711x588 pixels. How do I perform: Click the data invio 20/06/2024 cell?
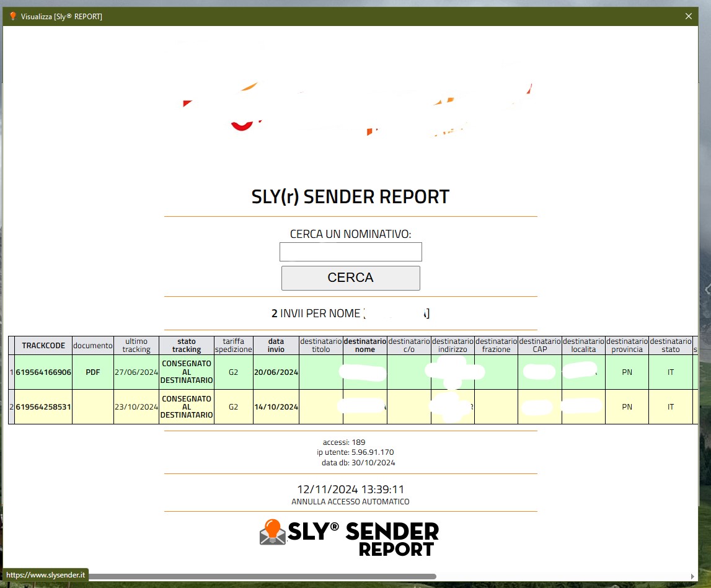[x=276, y=372]
